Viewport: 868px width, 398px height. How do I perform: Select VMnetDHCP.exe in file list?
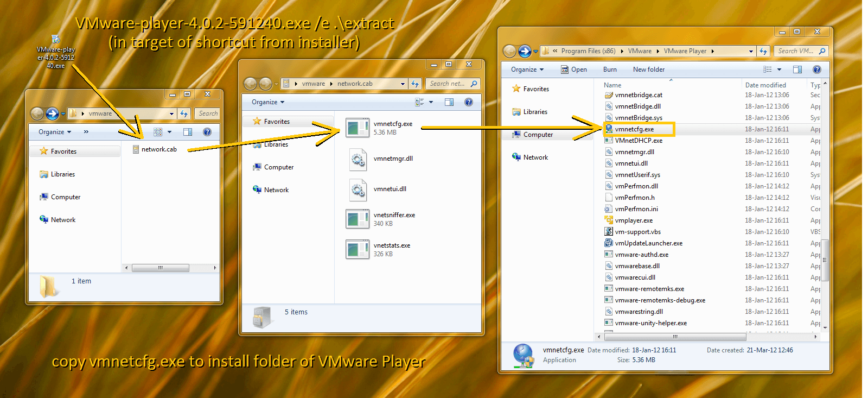click(633, 141)
